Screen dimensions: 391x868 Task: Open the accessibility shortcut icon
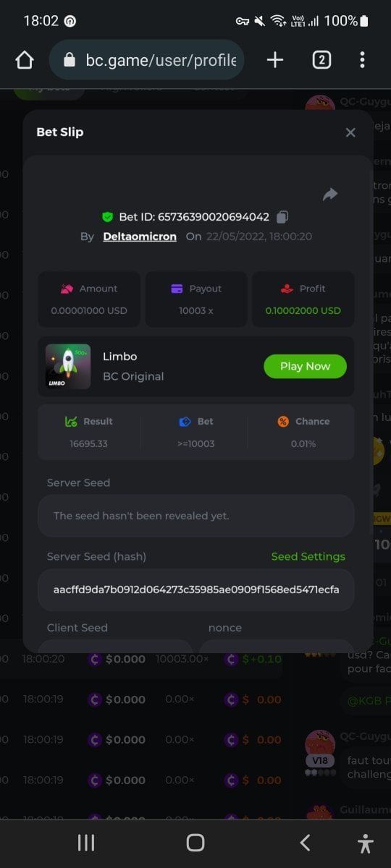pos(365,843)
